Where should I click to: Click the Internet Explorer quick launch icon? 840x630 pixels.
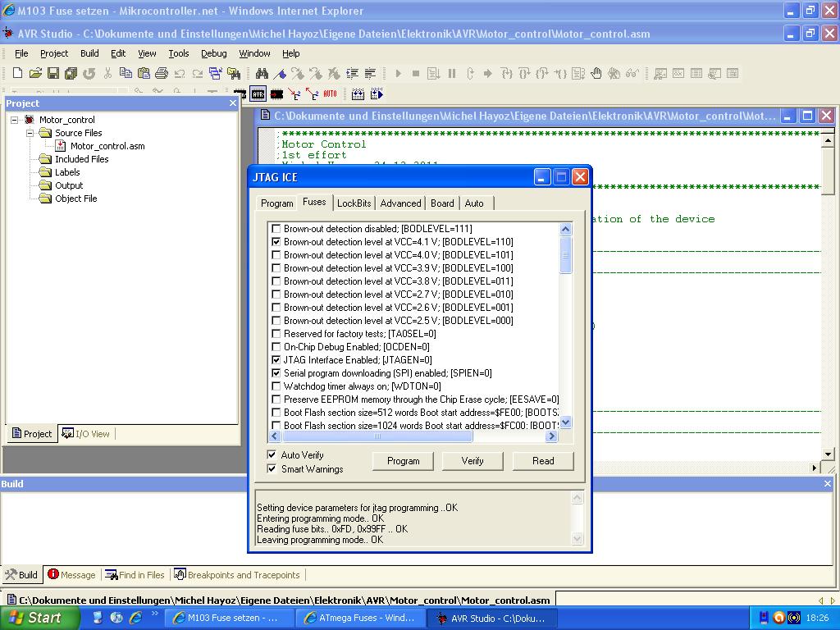[135, 618]
